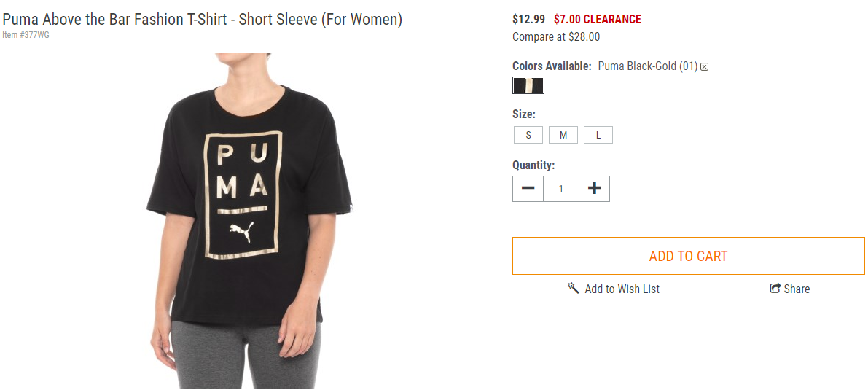Select size M
The width and height of the screenshot is (868, 390).
coord(563,135)
